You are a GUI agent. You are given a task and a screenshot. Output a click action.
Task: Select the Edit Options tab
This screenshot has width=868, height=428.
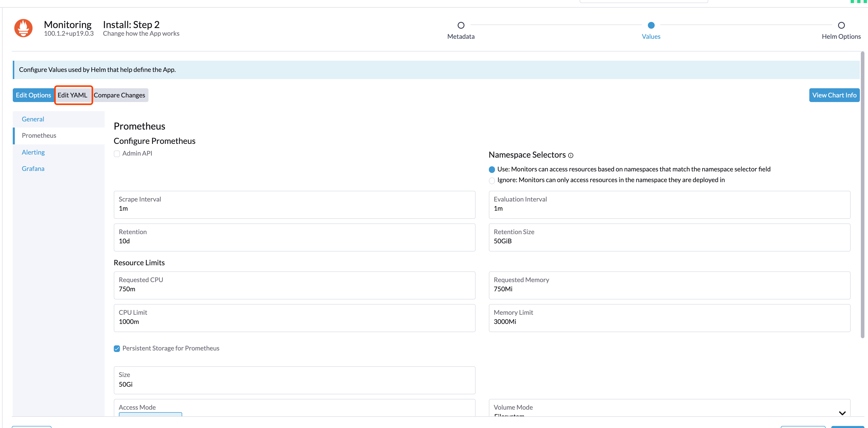click(x=33, y=95)
